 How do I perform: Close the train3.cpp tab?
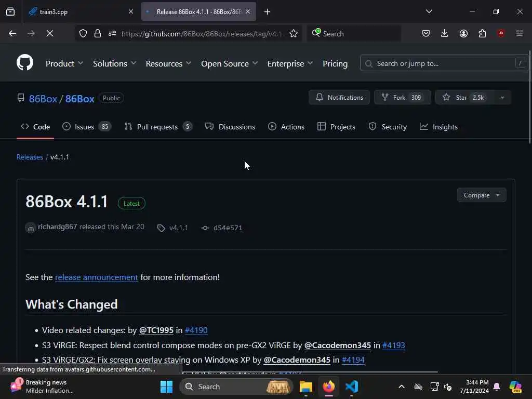131,11
